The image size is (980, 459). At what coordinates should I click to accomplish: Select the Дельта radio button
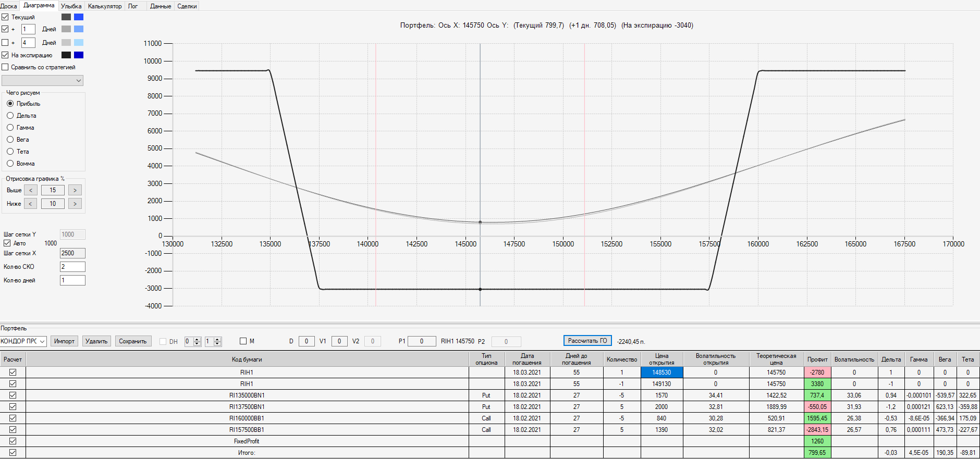coord(10,116)
